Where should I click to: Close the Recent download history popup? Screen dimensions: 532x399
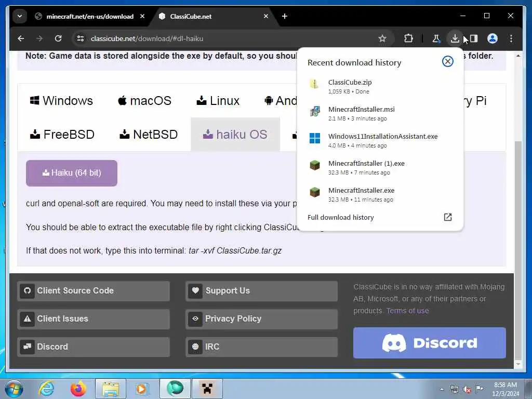448,61
